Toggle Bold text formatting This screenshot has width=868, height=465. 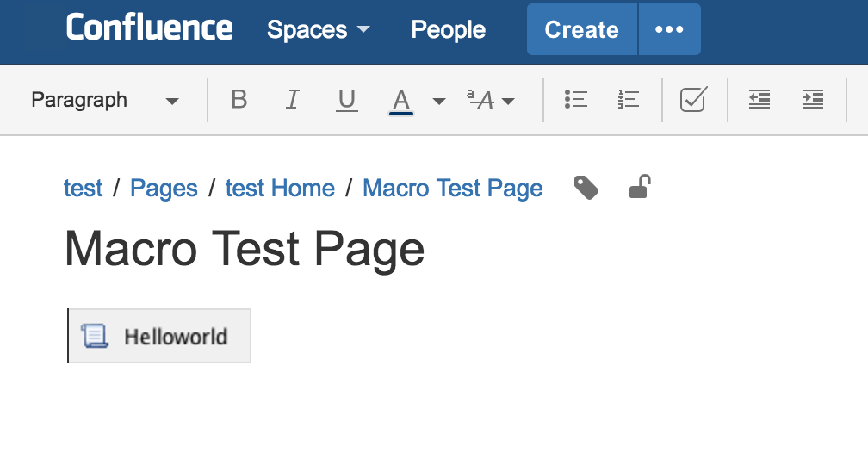pos(239,100)
